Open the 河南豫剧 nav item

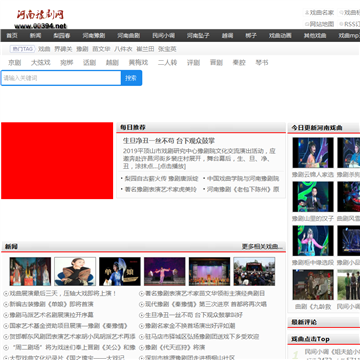[94, 35]
